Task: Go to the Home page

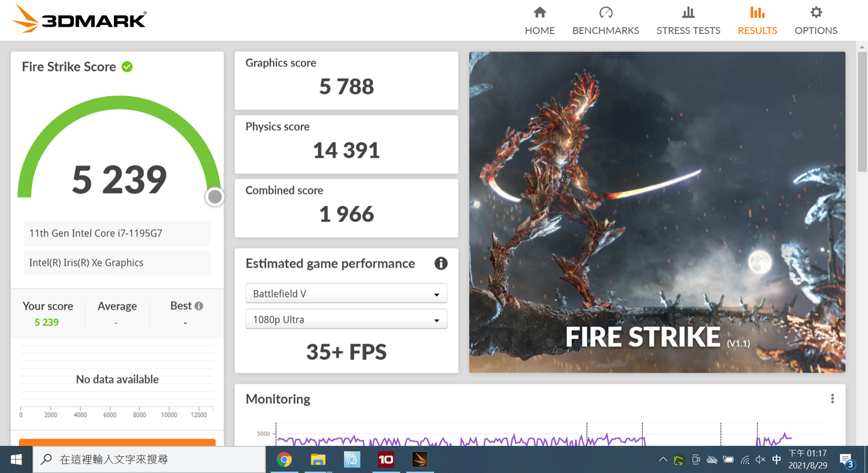Action: pos(539,21)
